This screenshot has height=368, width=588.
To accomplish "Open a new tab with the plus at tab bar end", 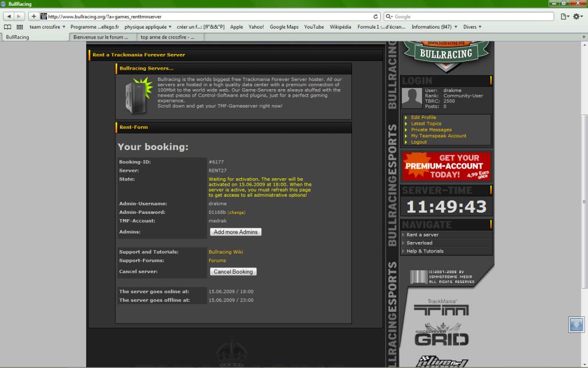I will click(x=584, y=37).
